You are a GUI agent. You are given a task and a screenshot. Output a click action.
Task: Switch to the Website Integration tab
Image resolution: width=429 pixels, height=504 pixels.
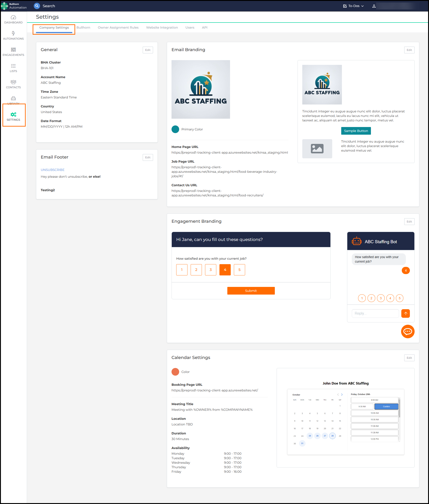click(162, 27)
